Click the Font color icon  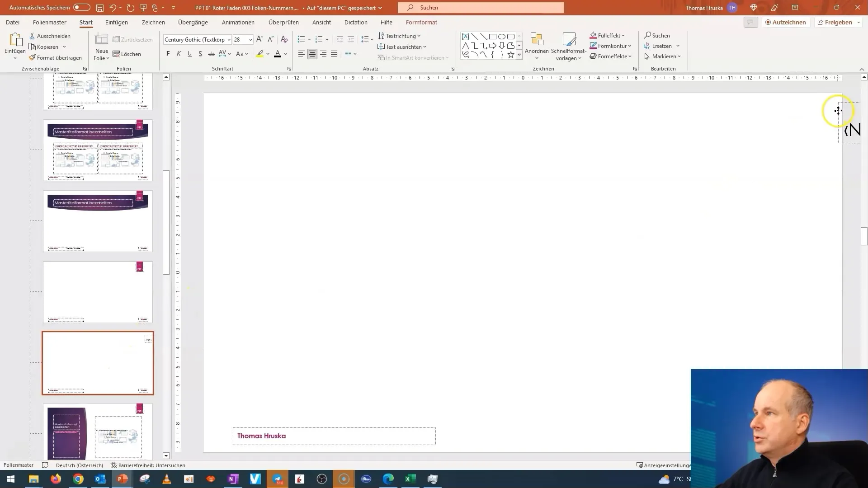[x=278, y=54]
